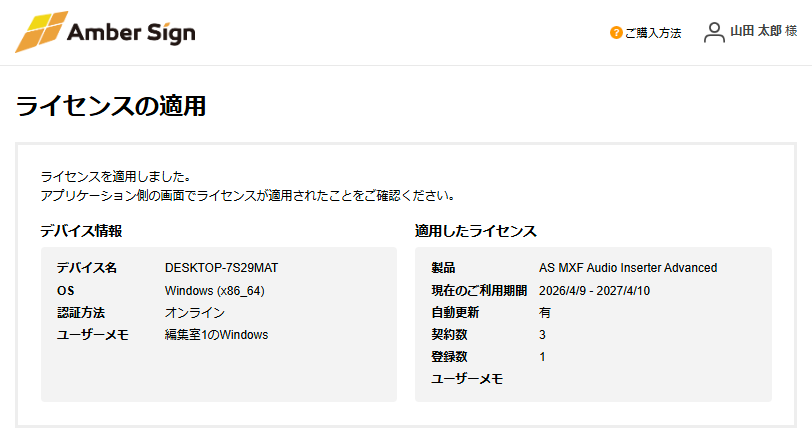Click the 認証方法 value オンライン
812x442 pixels.
click(x=194, y=313)
